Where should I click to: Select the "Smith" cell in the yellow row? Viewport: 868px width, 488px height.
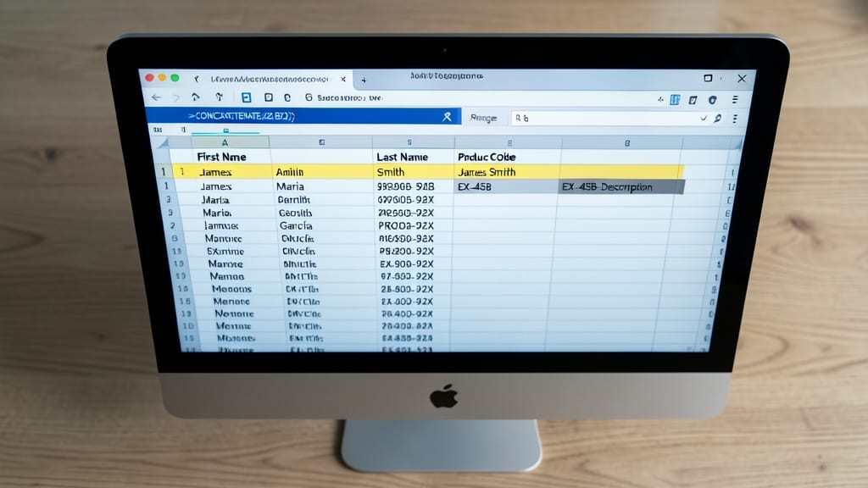pos(391,172)
